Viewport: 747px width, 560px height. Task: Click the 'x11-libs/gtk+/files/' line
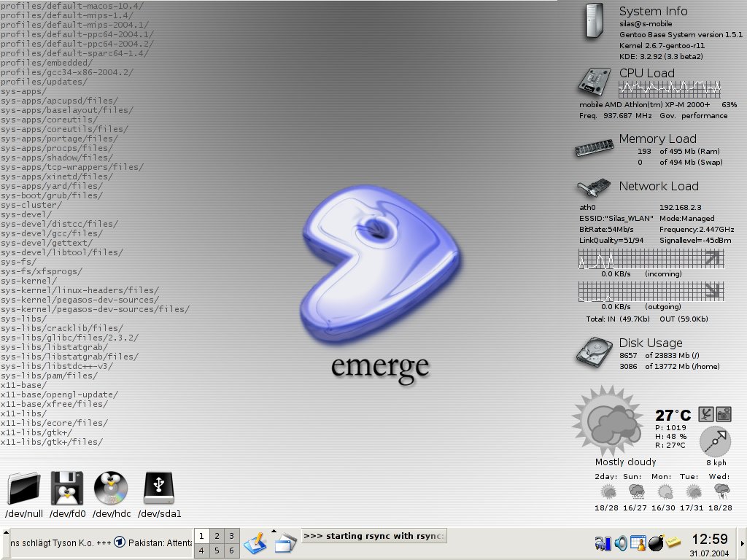[52, 442]
